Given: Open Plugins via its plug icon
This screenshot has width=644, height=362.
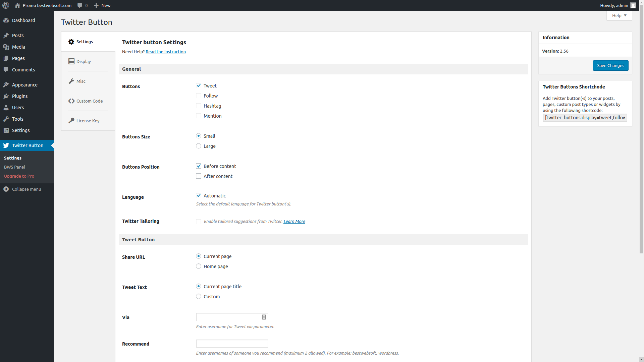Looking at the screenshot, I should point(6,96).
